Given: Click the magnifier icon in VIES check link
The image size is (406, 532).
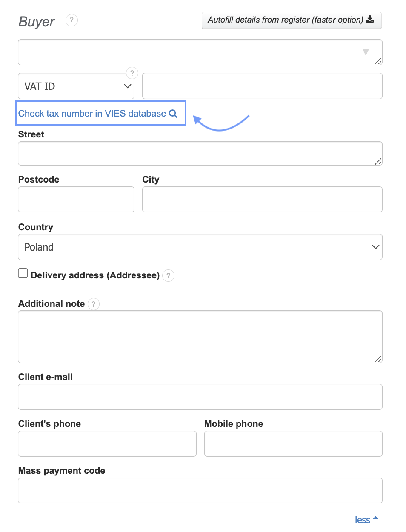Looking at the screenshot, I should [x=173, y=114].
